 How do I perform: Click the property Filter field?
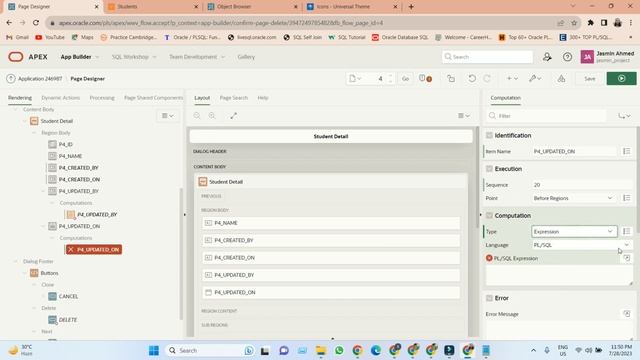(547, 116)
